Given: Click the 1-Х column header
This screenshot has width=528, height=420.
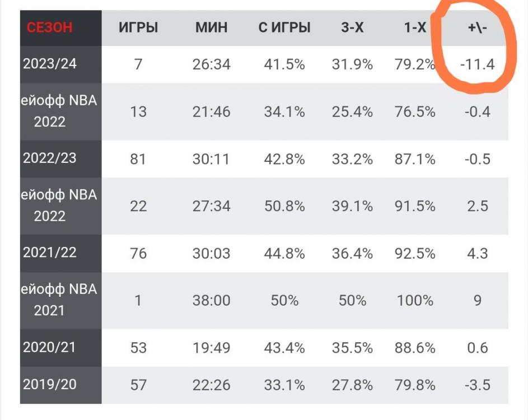Looking at the screenshot, I should click(415, 27).
